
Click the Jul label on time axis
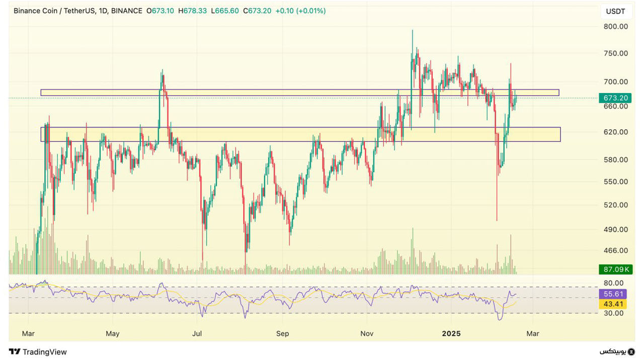[197, 333]
